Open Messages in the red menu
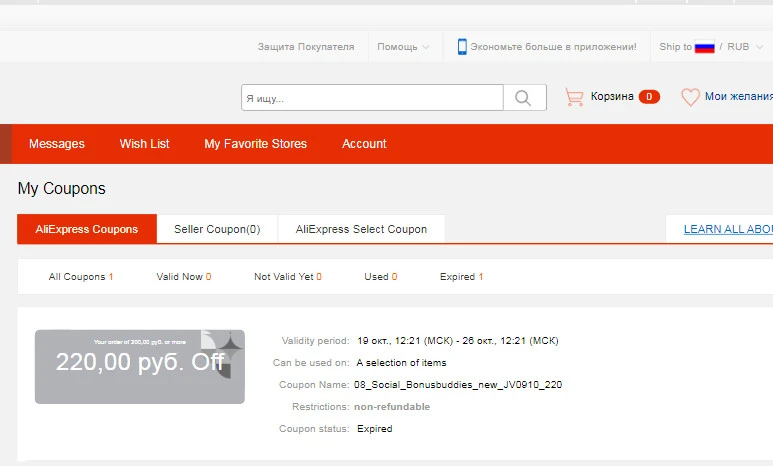 click(x=57, y=143)
